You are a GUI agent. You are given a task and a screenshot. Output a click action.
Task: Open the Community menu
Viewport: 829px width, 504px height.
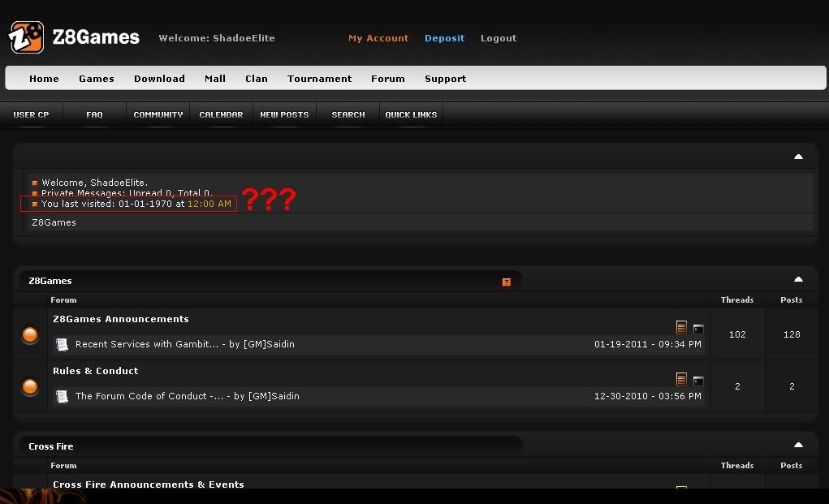point(158,114)
